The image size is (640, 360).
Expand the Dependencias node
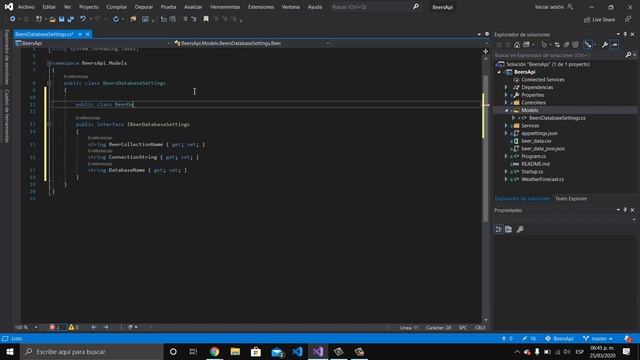click(x=506, y=87)
